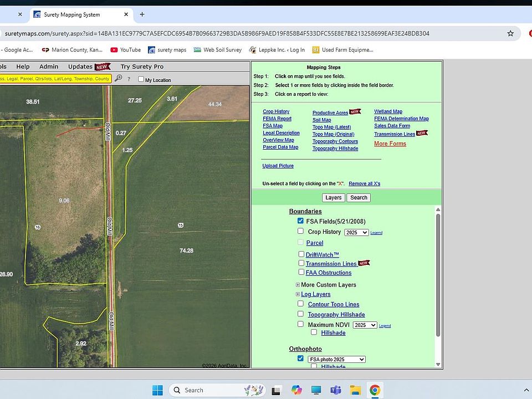Open the Crop History report link
The height and width of the screenshot is (399, 532).
click(x=276, y=111)
